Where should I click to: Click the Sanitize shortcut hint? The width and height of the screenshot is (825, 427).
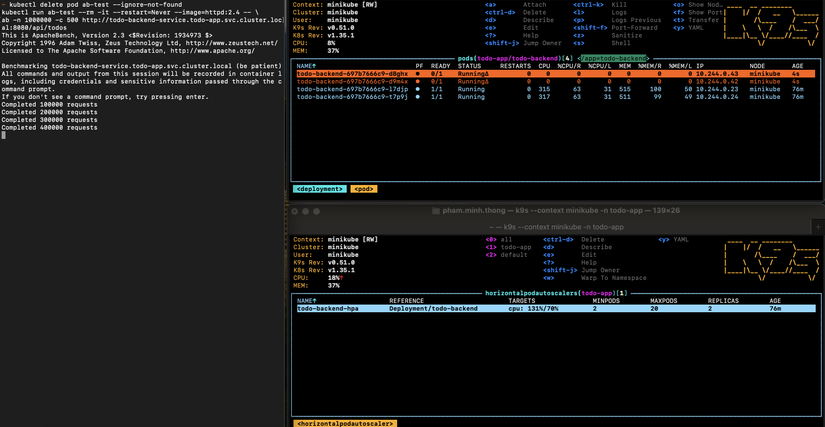click(627, 35)
